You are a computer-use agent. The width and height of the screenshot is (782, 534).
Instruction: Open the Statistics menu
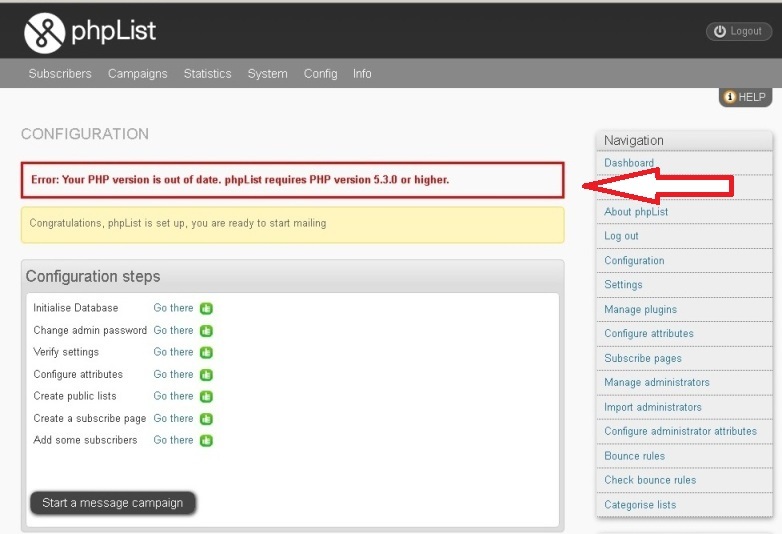207,74
